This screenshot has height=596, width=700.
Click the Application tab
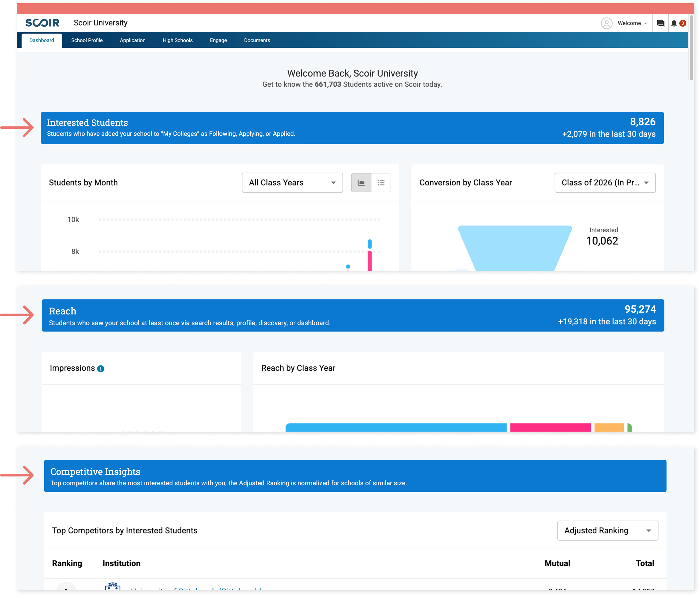(x=132, y=40)
